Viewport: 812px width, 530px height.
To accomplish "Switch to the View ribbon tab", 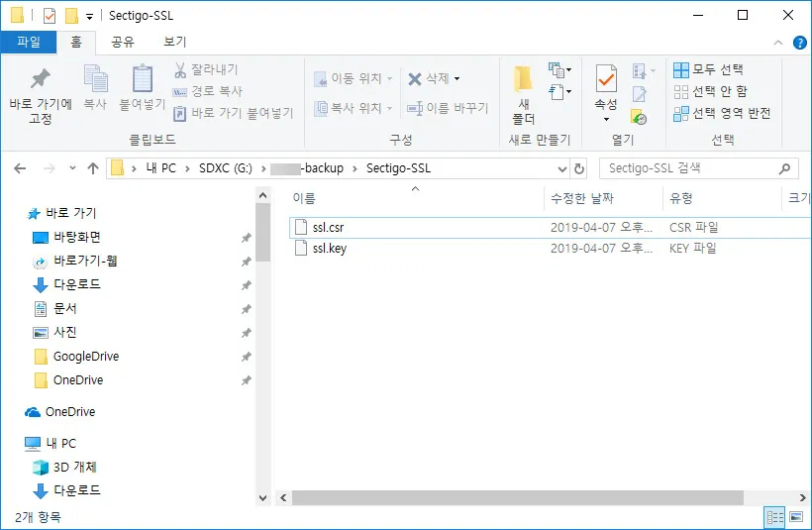I will click(174, 43).
